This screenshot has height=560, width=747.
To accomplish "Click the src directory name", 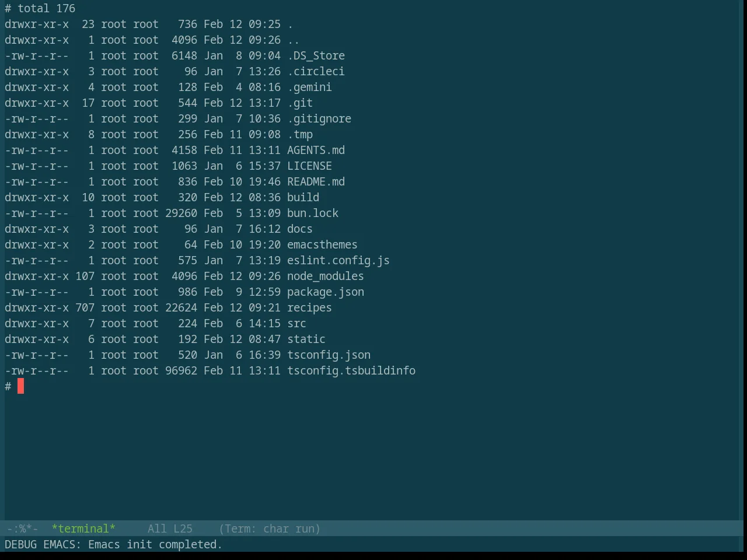I will point(296,323).
